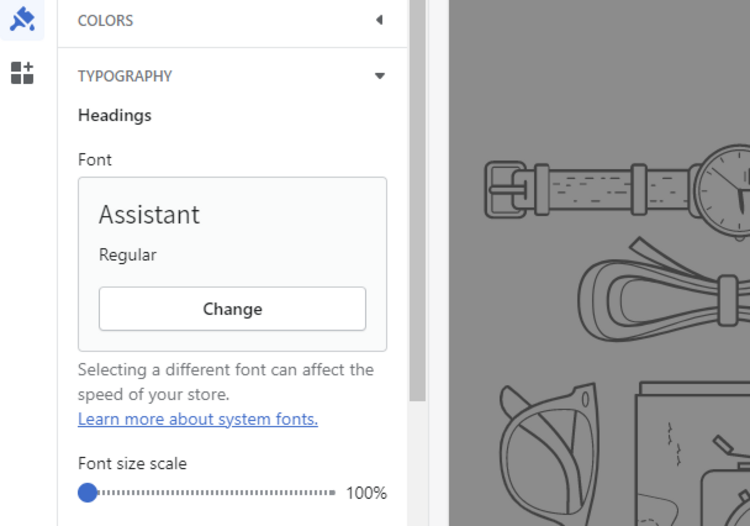This screenshot has width=750, height=526.
Task: Click the Font size scale slider handle
Action: 88,492
